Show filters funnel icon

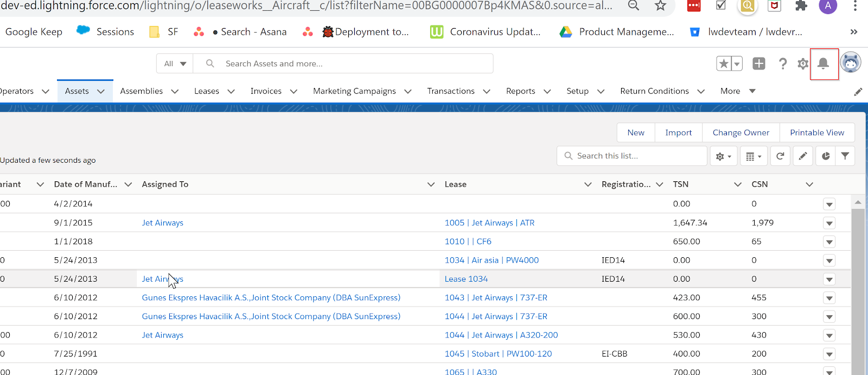coord(845,156)
